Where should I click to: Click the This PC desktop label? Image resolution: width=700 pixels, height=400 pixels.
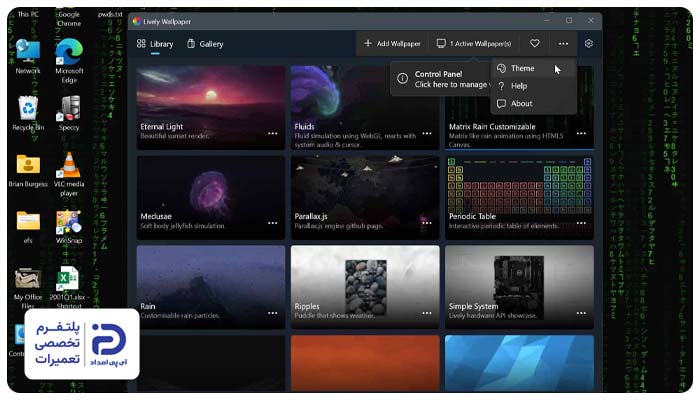28,14
